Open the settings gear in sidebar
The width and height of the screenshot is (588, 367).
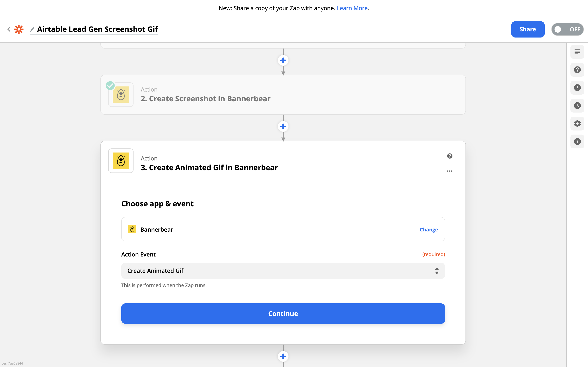coord(577,124)
